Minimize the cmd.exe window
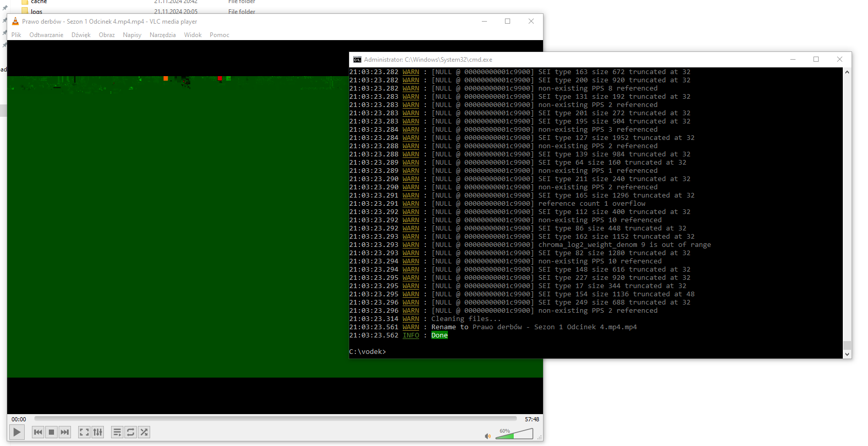Viewport: 868px width, 446px height. click(792, 59)
